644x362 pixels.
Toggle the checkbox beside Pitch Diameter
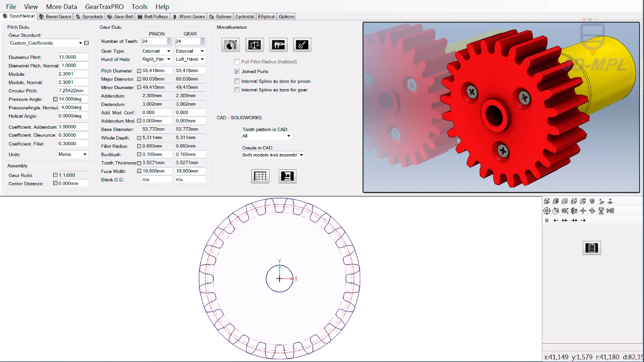139,71
